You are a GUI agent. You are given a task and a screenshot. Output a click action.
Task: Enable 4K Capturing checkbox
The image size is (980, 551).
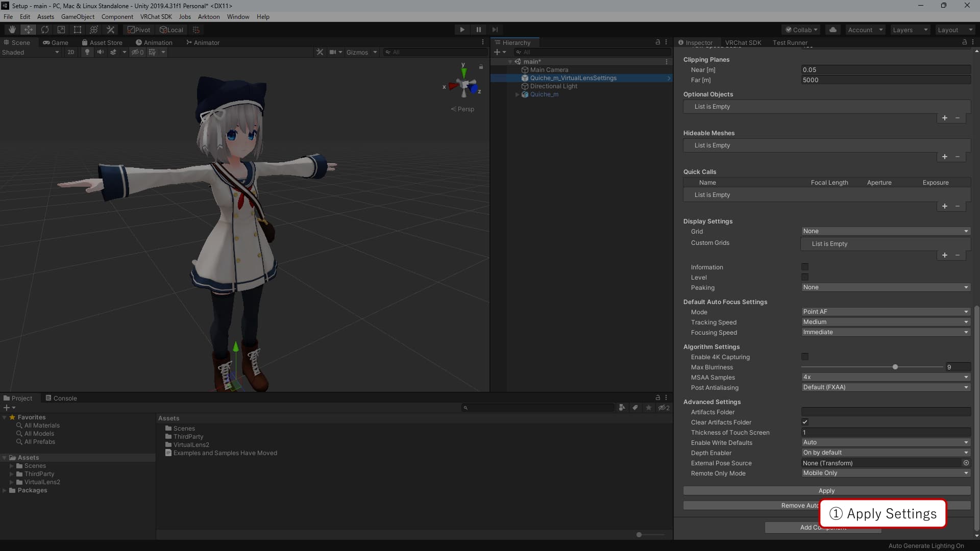(805, 357)
